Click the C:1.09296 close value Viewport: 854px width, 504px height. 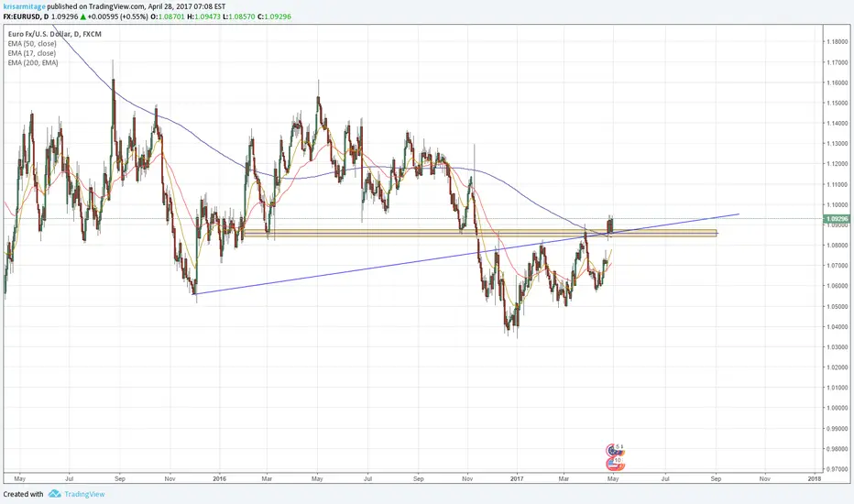pos(274,16)
